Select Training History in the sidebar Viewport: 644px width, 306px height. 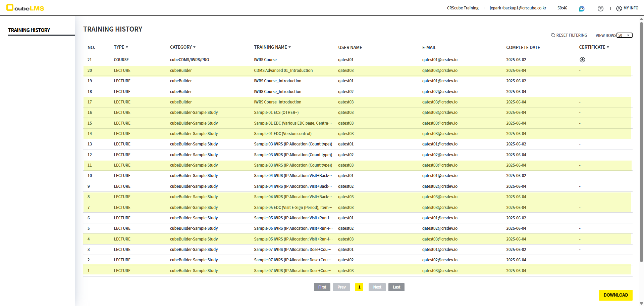click(29, 30)
